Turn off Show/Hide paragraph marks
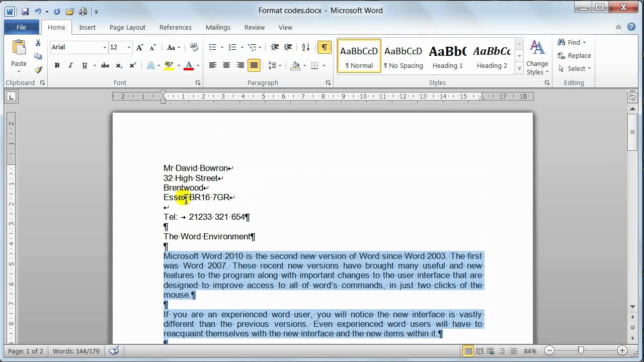The image size is (644, 362). click(x=324, y=47)
